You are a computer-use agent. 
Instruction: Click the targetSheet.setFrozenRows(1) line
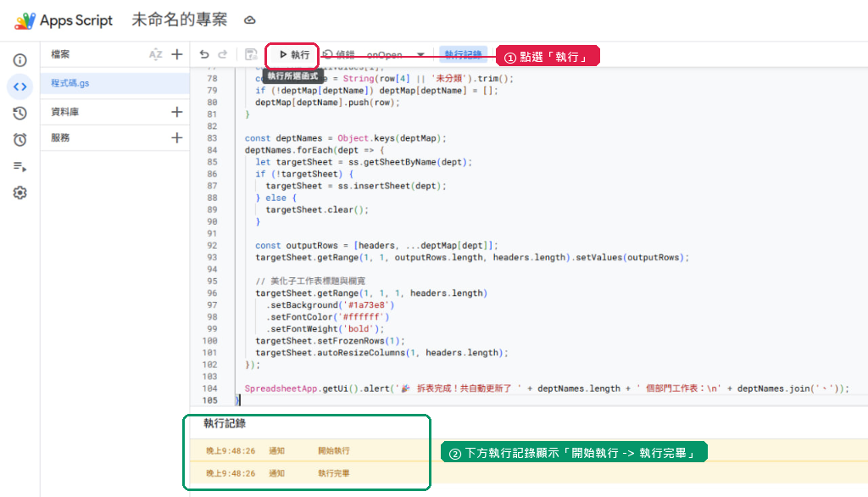click(x=330, y=341)
